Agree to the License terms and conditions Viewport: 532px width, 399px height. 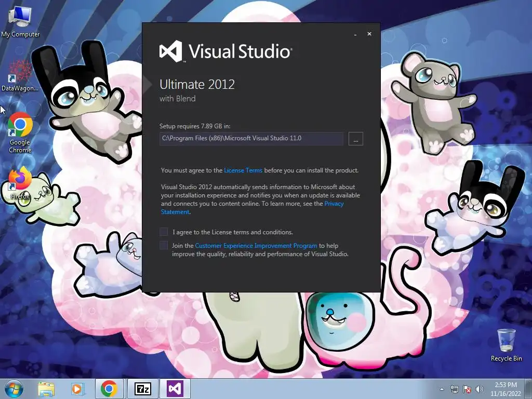[x=164, y=232]
